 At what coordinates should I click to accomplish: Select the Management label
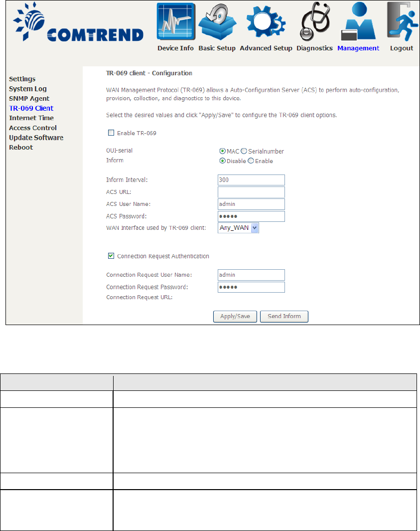point(358,48)
